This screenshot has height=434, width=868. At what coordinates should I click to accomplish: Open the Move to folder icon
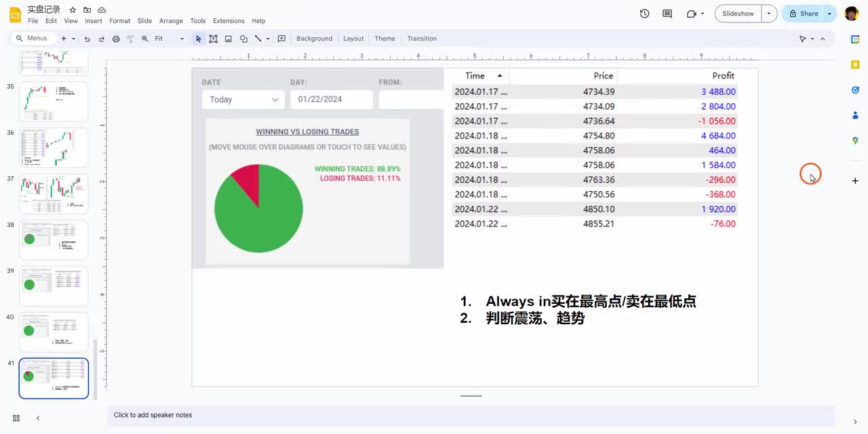tap(87, 10)
